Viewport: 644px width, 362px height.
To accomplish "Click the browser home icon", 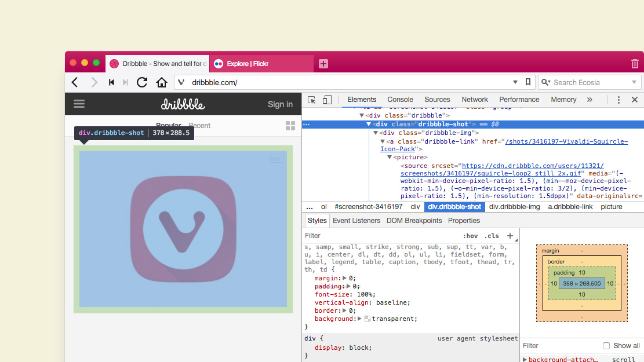I will point(161,82).
